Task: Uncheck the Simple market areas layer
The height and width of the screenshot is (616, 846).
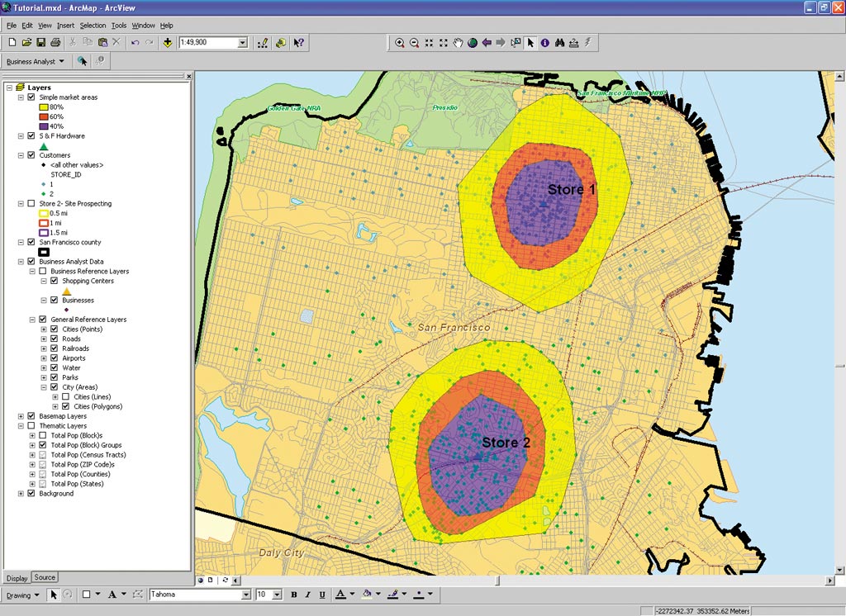Action: (x=31, y=97)
